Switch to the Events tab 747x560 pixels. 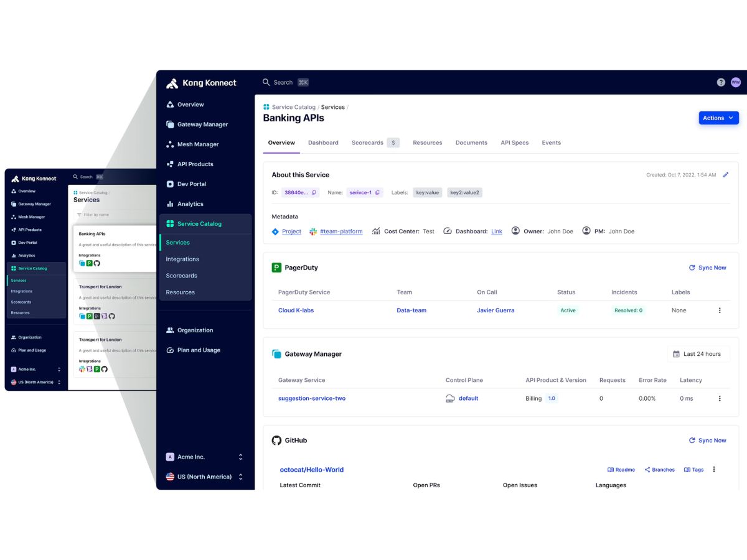[552, 142]
